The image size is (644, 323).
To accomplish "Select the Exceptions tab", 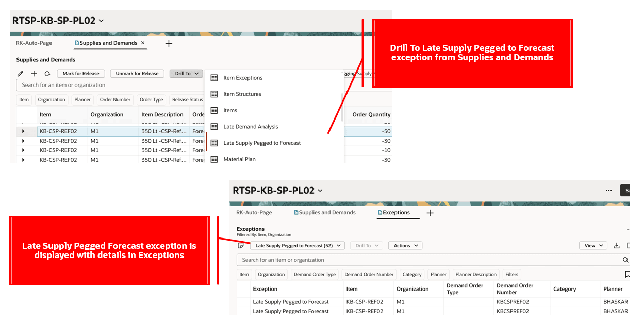I will click(393, 213).
